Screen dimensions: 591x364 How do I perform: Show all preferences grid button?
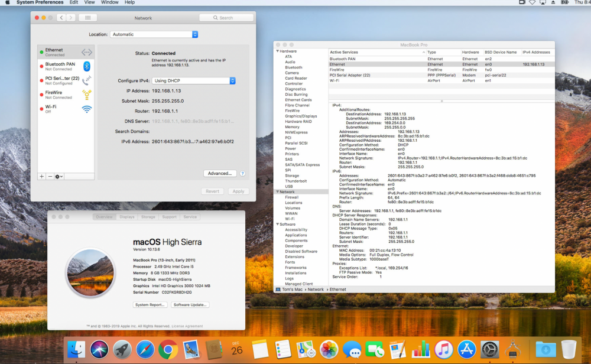88,18
